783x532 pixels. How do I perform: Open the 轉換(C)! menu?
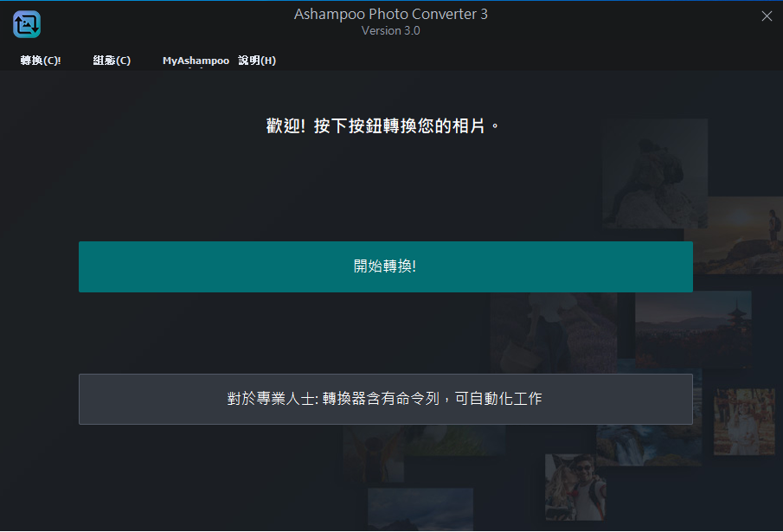(x=41, y=61)
